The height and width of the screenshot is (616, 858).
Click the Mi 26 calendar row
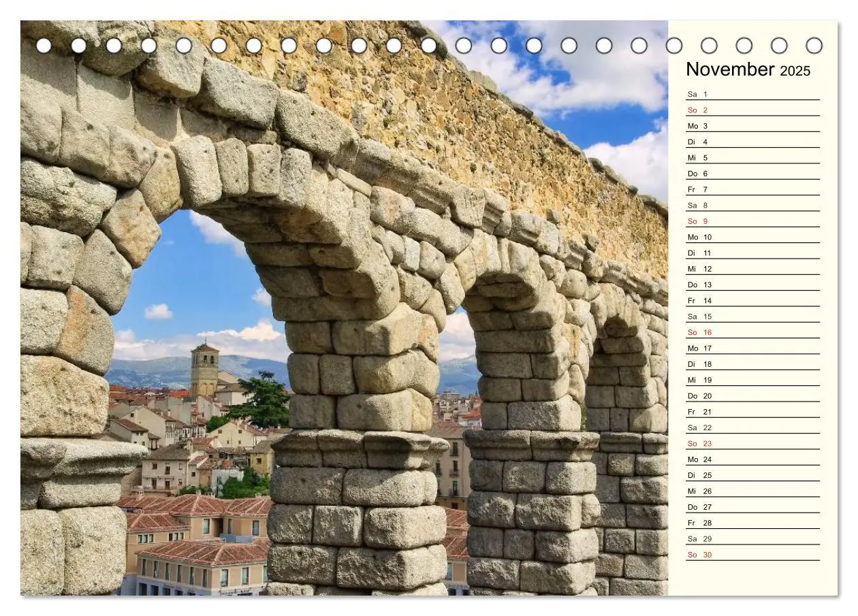(x=752, y=491)
